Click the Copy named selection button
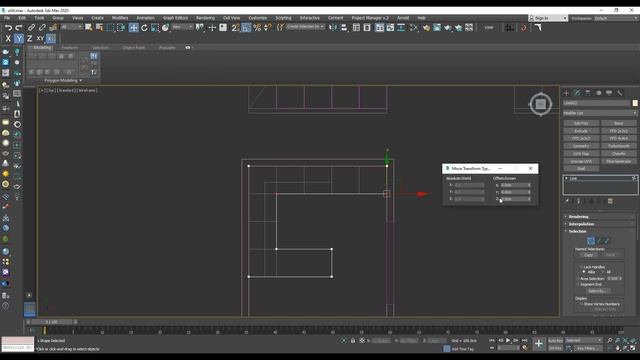 point(588,255)
